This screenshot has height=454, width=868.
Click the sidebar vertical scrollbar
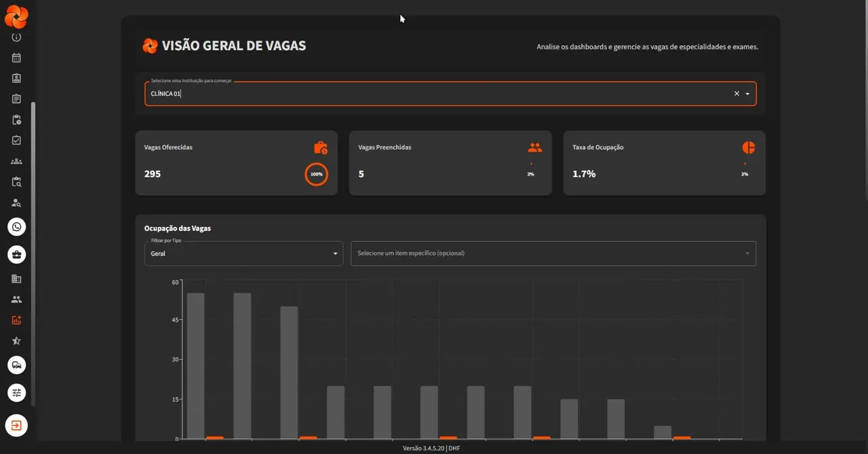click(33, 254)
